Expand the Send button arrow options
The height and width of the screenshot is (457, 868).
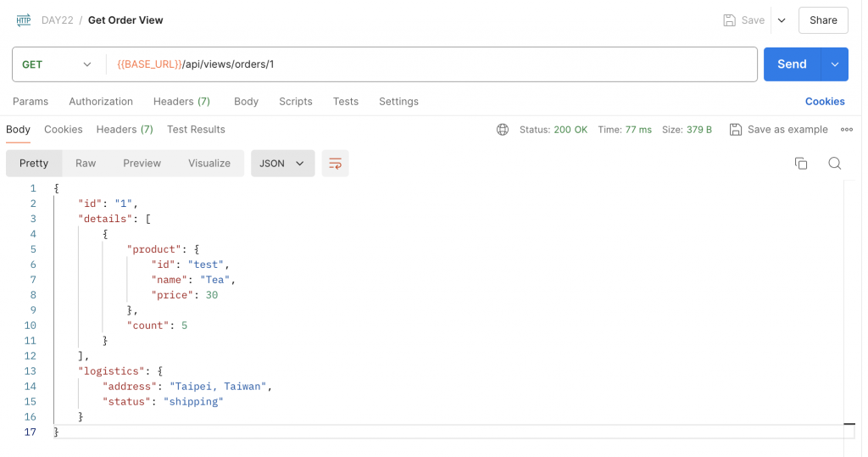[x=835, y=64]
